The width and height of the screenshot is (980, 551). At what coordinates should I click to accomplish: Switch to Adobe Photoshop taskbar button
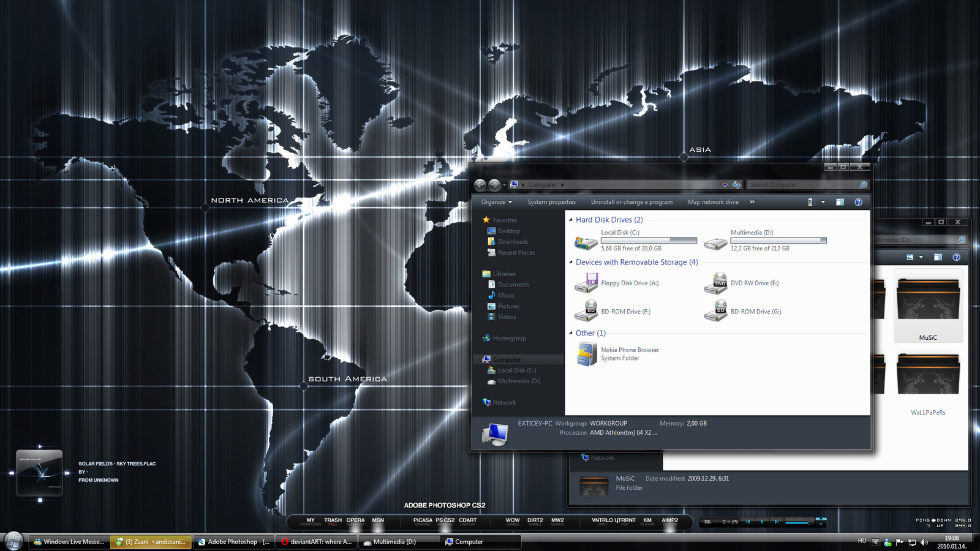234,542
